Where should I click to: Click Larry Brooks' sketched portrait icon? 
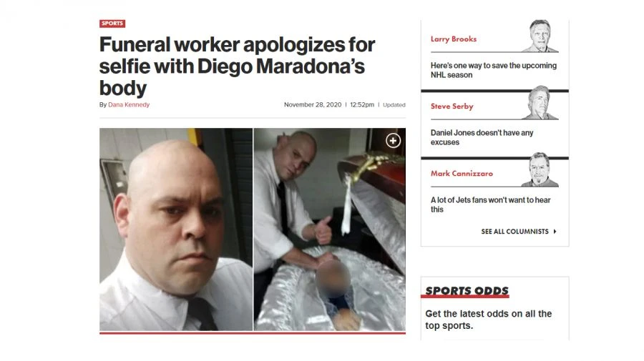[x=540, y=36]
